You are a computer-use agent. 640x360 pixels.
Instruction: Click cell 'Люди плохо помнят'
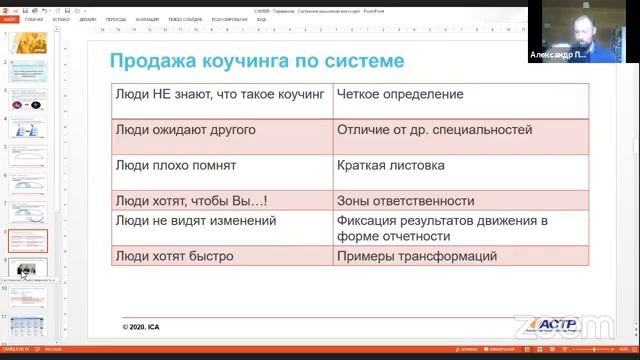222,172
